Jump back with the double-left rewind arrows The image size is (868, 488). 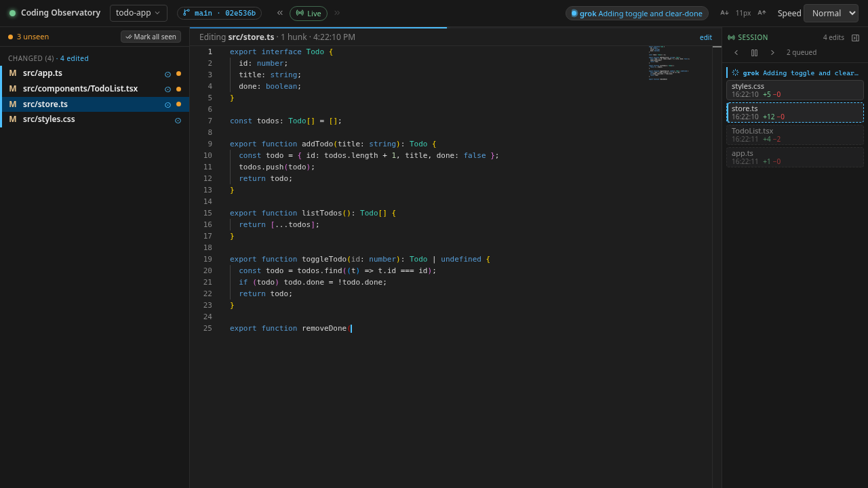(x=279, y=13)
